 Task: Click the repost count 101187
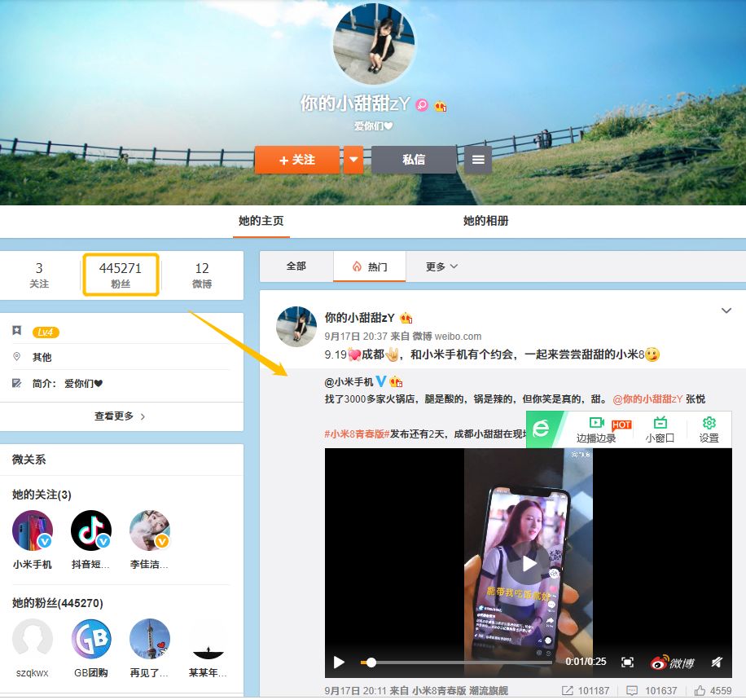586,690
